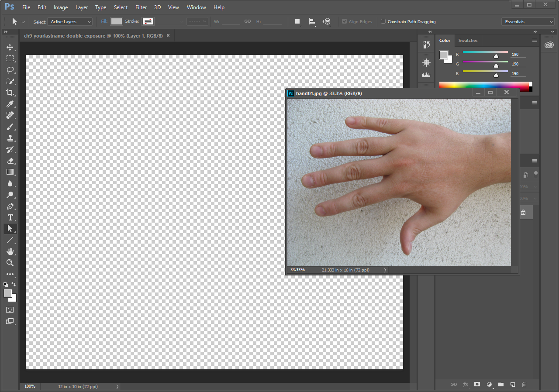The image size is (559, 392).
Task: Enable Constrain Path Dragging
Action: pos(383,21)
